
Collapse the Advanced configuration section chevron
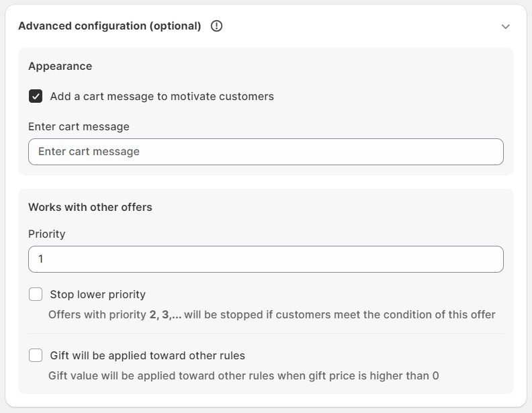coord(506,26)
